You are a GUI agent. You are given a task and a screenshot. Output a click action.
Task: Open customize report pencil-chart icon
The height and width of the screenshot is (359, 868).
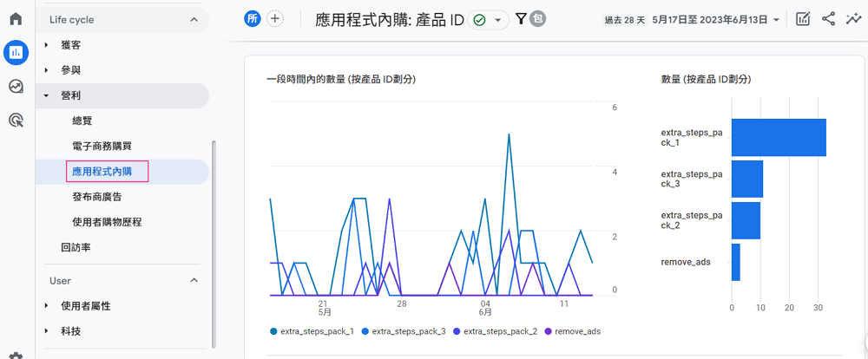tap(803, 19)
